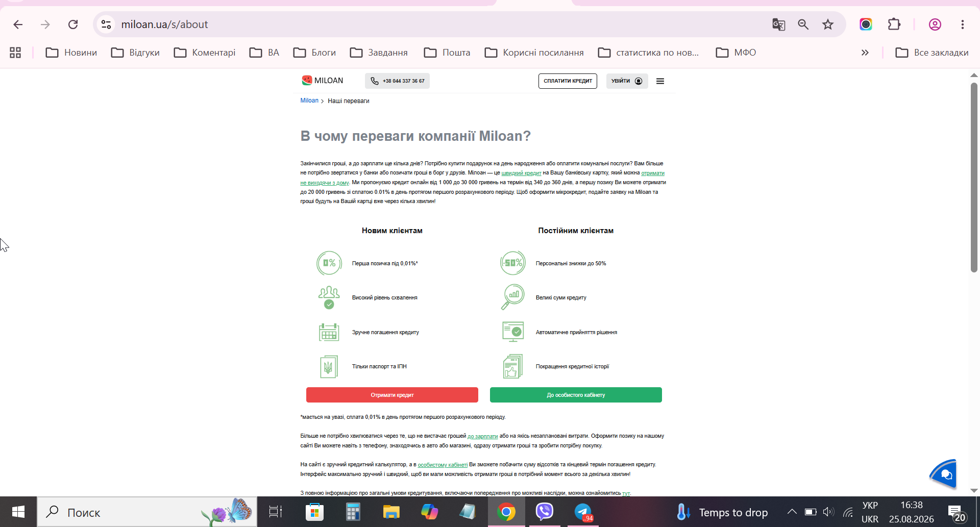
Task: Open the Chrome profile avatar
Action: (x=935, y=24)
